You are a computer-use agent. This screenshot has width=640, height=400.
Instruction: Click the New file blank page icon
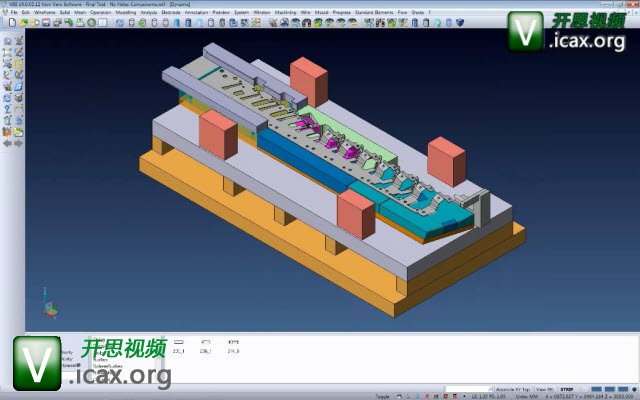[x=12, y=22]
